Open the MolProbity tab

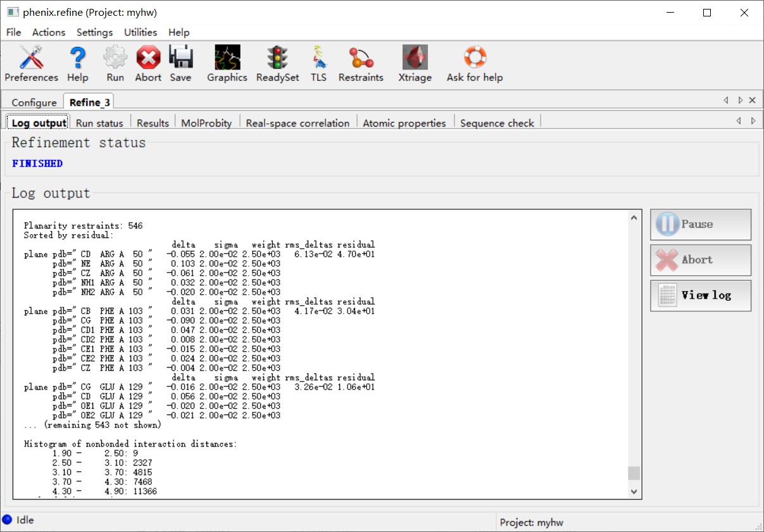point(206,123)
